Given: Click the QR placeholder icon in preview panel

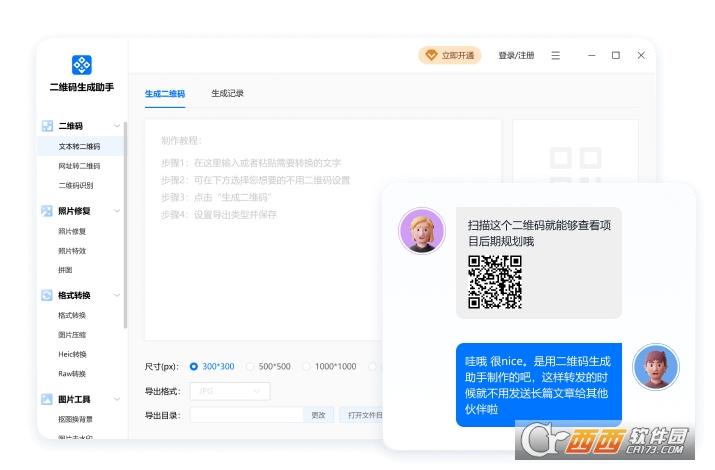Looking at the screenshot, I should point(575,164).
